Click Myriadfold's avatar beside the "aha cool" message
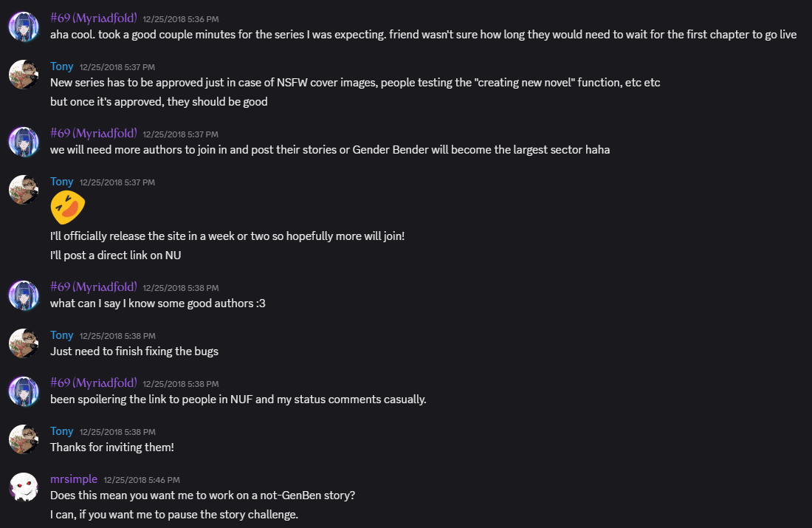The image size is (812, 528). 24,27
